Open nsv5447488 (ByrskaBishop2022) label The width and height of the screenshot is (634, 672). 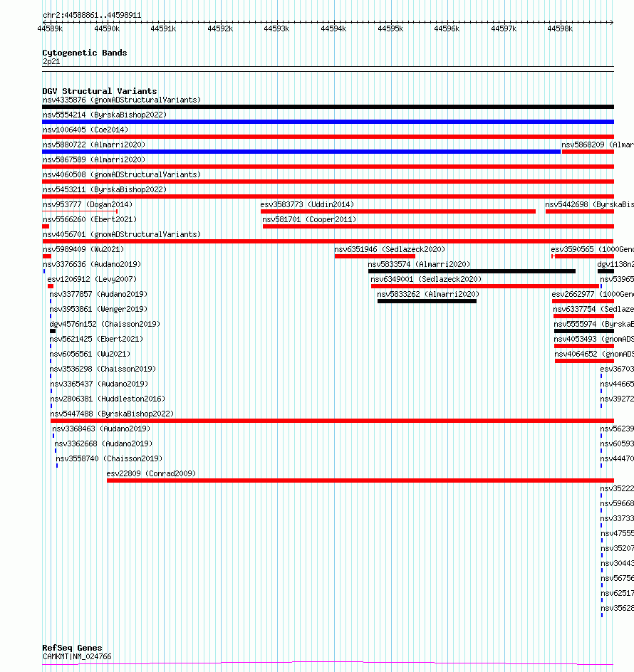click(x=112, y=414)
